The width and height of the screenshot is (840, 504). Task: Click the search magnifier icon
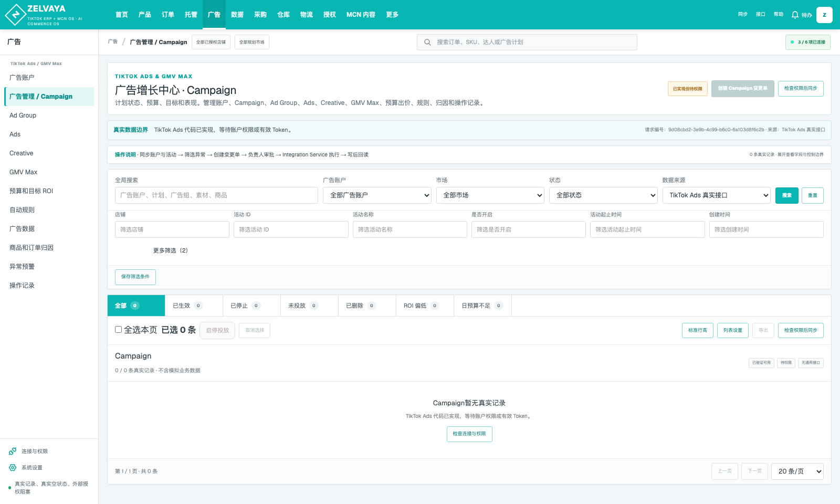(x=427, y=42)
